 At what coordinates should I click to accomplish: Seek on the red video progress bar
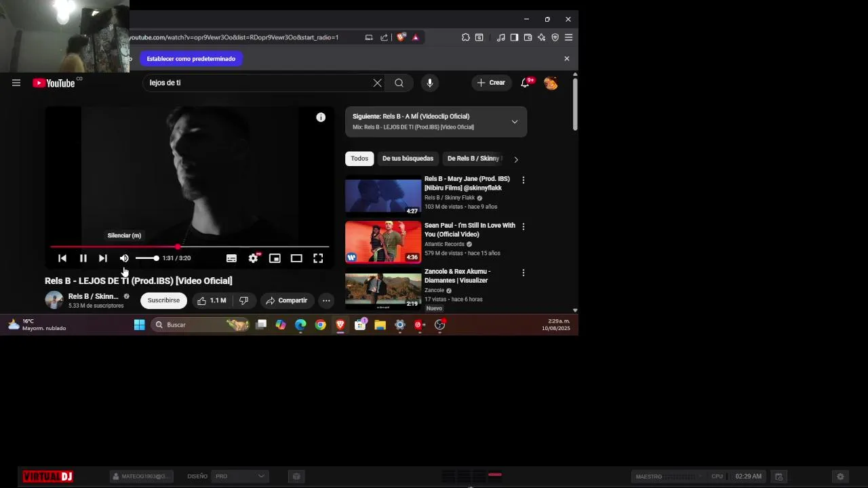point(190,247)
